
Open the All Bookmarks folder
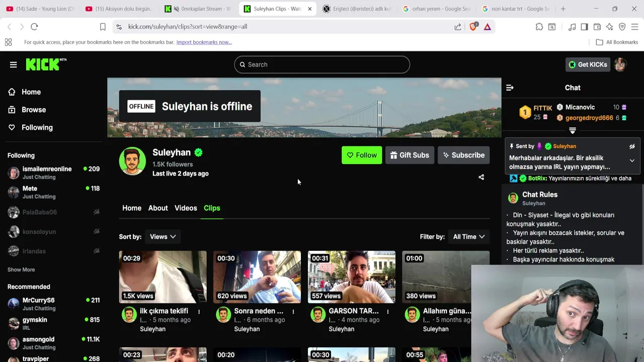617,42
